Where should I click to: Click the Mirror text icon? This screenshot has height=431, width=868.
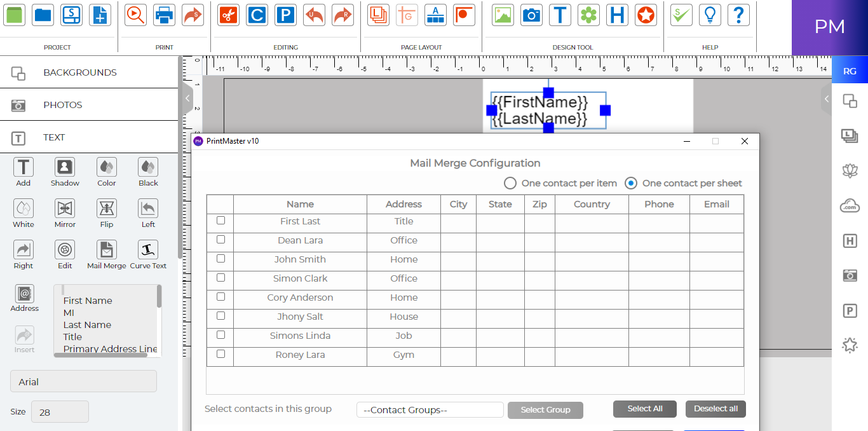pos(65,209)
